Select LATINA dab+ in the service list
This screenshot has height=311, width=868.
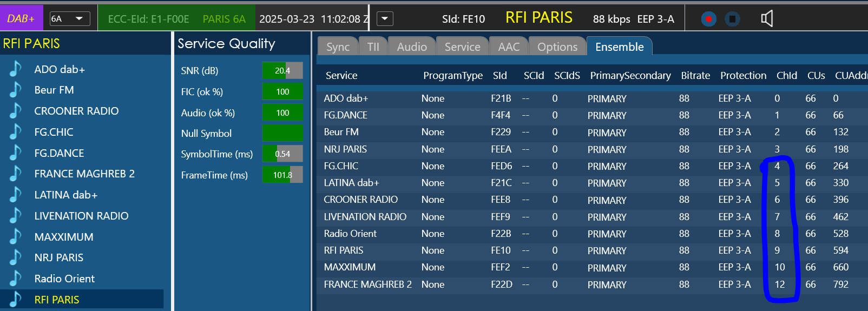coord(66,195)
